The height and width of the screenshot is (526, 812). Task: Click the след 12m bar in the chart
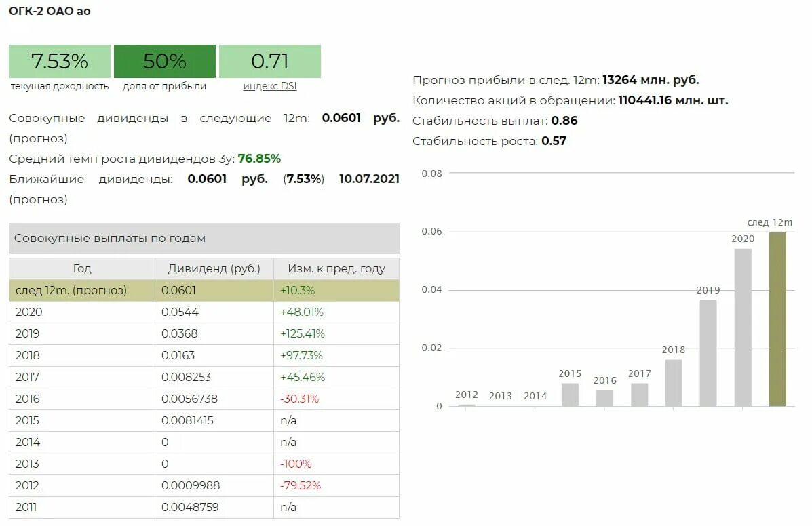(777, 319)
